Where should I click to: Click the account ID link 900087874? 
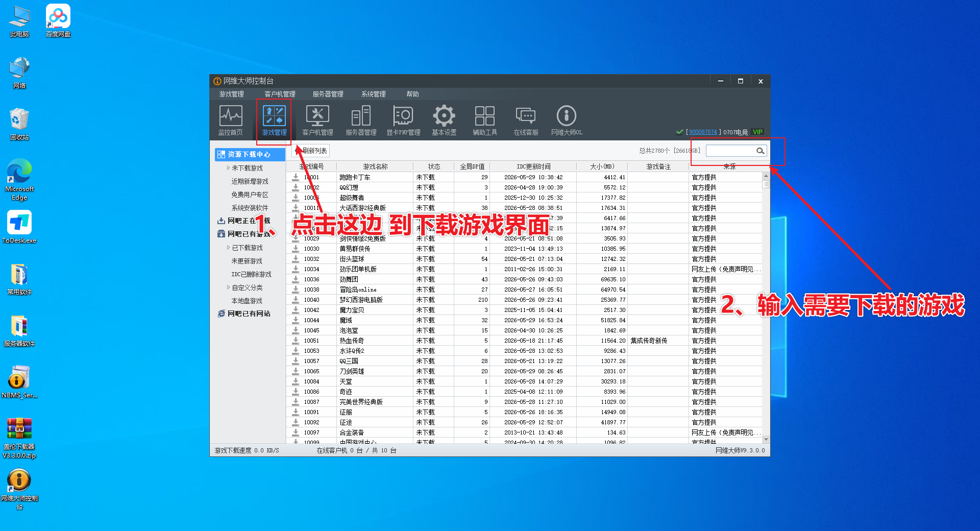pos(703,132)
